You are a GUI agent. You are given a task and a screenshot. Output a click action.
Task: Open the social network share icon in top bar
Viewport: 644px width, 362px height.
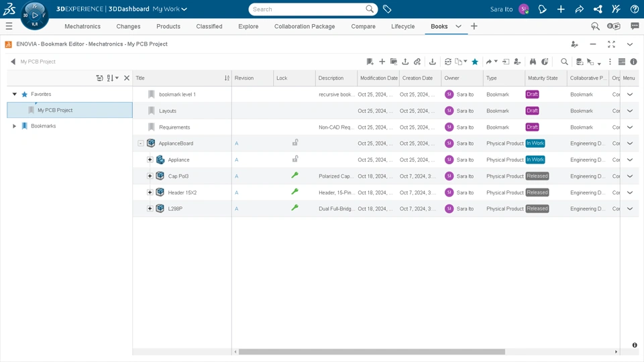coord(598,9)
